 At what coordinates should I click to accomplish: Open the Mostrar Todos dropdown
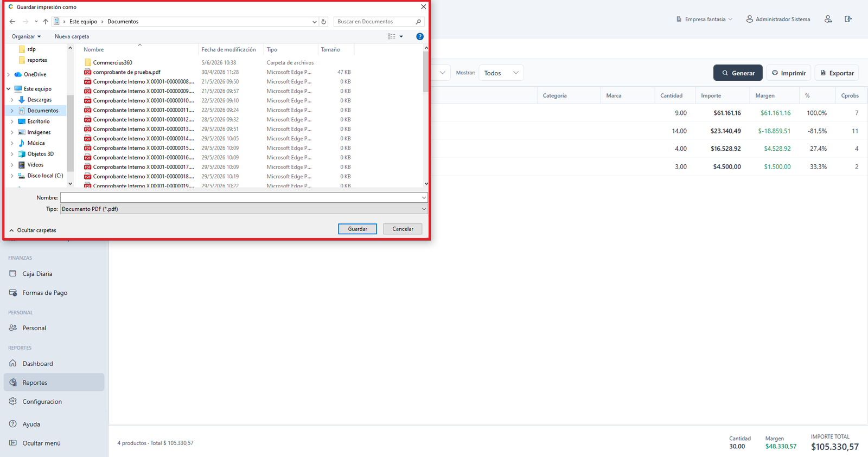click(501, 73)
